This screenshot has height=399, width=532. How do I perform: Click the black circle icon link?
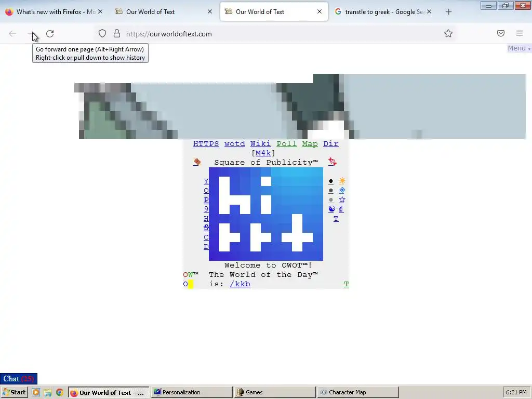pyautogui.click(x=331, y=181)
